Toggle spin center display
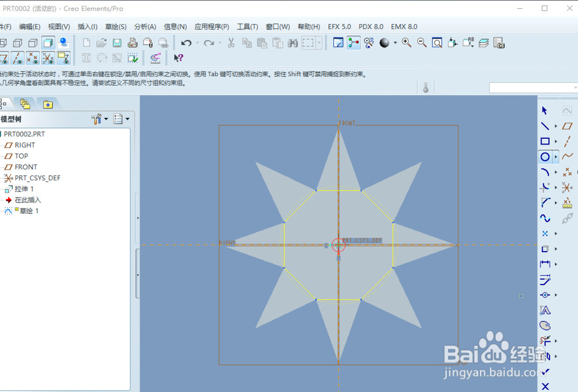This screenshot has width=578, height=392. point(354,43)
